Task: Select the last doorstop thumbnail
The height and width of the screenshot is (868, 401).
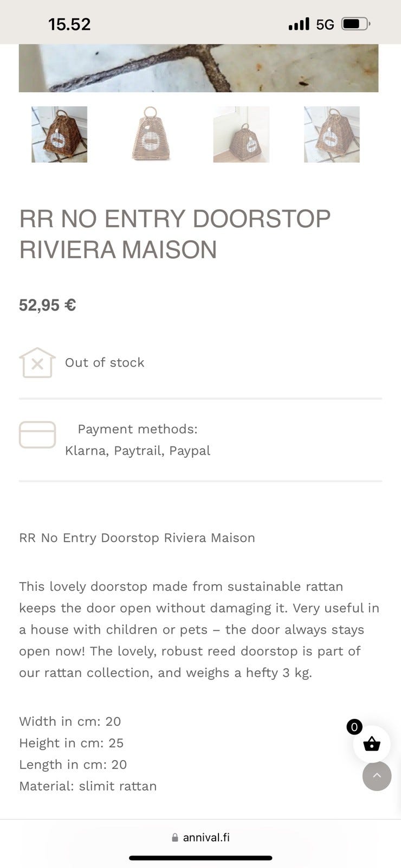Action: pos(332,135)
